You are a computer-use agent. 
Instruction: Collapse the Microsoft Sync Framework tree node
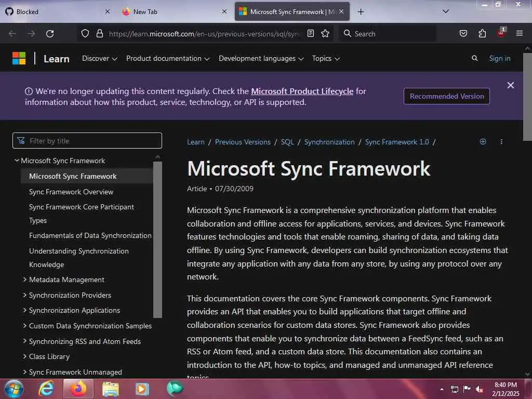[x=17, y=160]
